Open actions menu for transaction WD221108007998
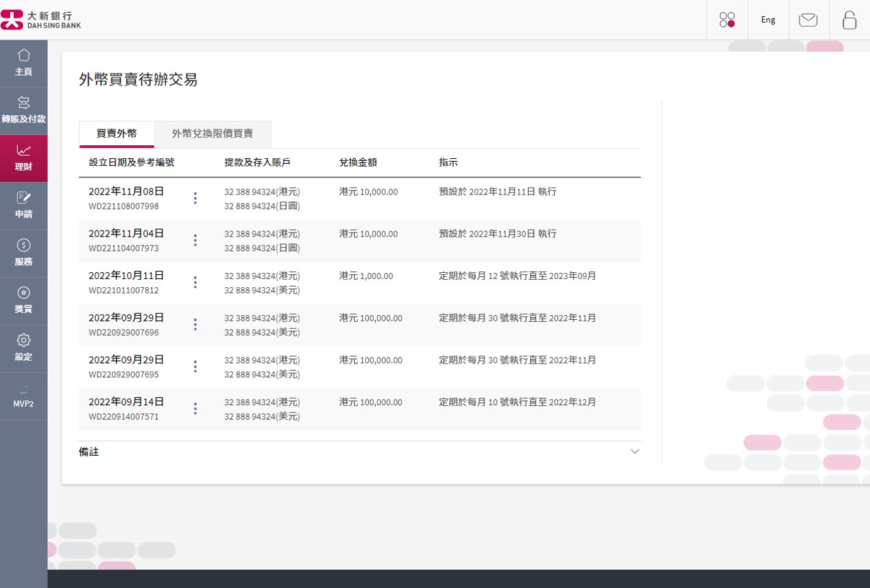Screen dimensions: 870x588 coord(195,198)
